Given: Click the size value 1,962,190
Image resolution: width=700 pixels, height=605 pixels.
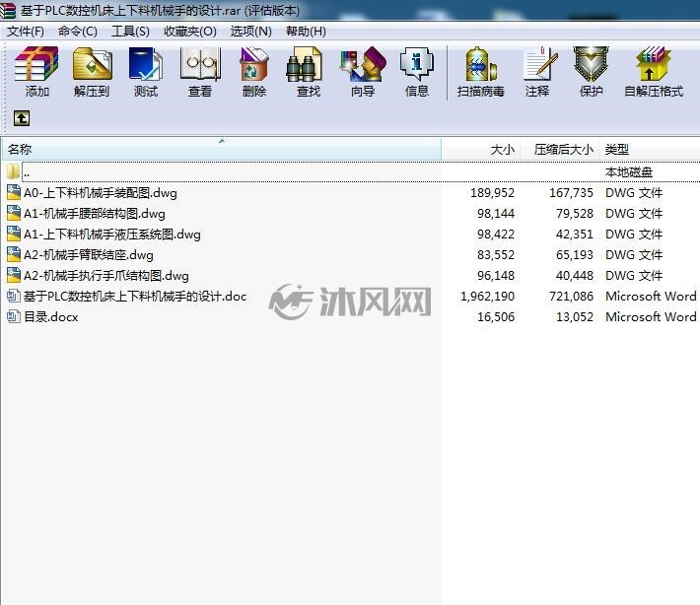Looking at the screenshot, I should click(x=487, y=297).
